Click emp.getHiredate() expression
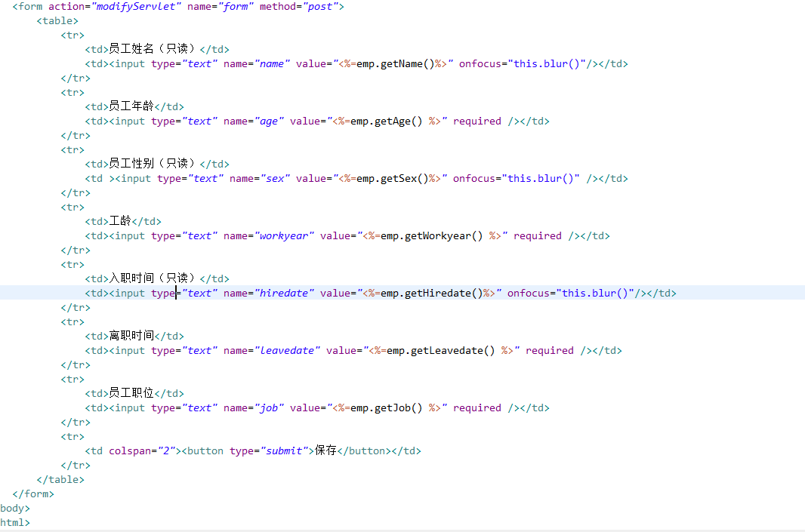Image resolution: width=805 pixels, height=532 pixels. coord(432,294)
